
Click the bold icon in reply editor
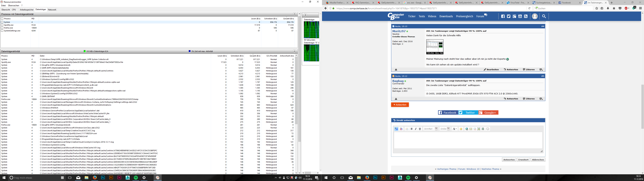pos(412,129)
